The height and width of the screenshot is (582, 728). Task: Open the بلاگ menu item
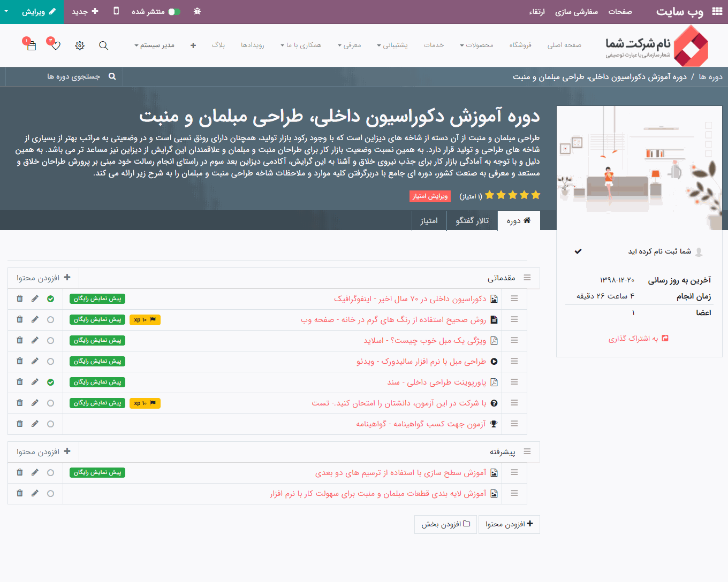218,45
